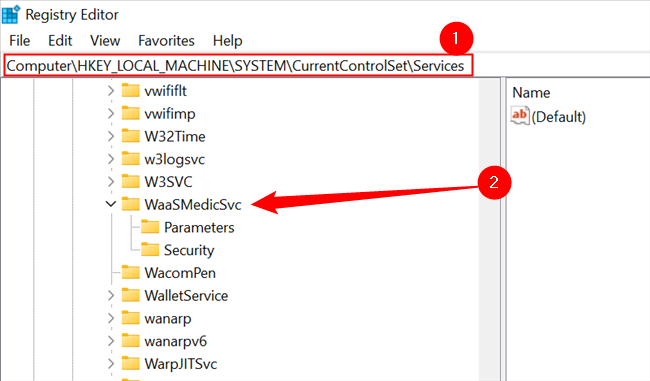Expand the wanarpv6 key
The width and height of the screenshot is (650, 381).
tap(111, 341)
